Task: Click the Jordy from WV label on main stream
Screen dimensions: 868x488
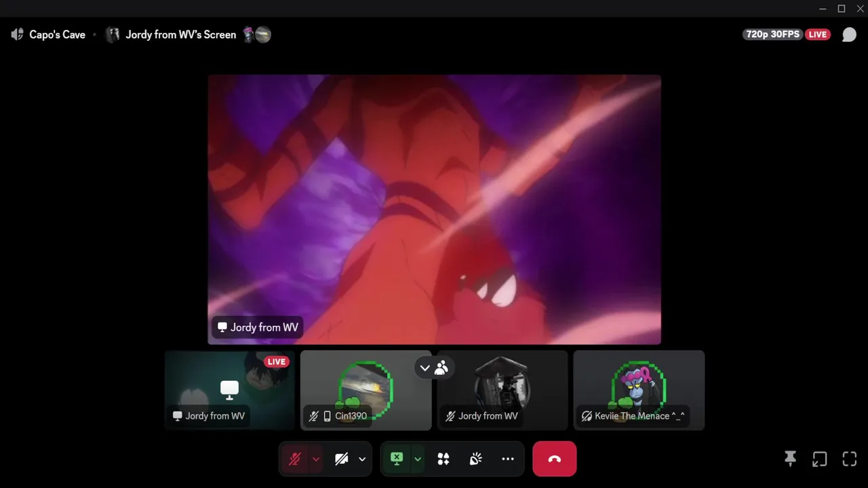Action: [258, 327]
